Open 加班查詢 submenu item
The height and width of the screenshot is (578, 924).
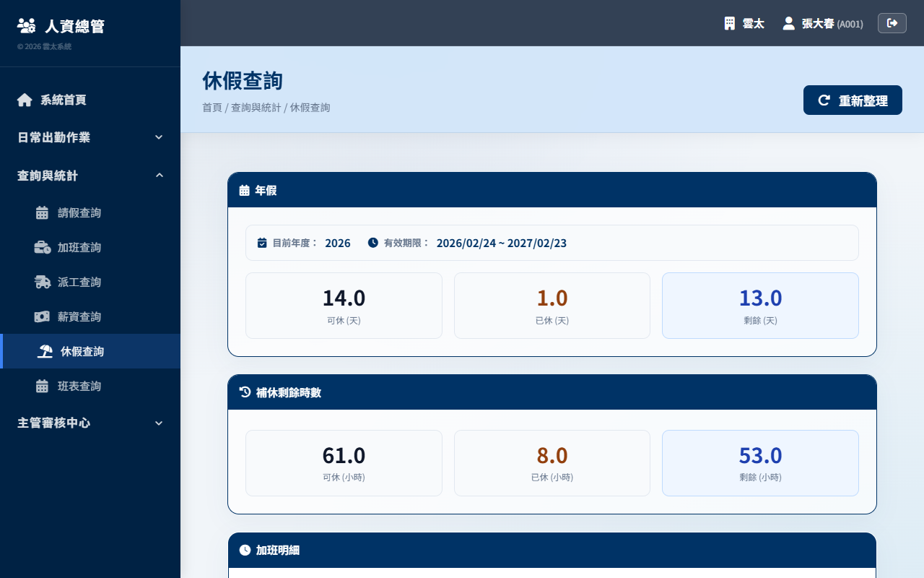90,247
